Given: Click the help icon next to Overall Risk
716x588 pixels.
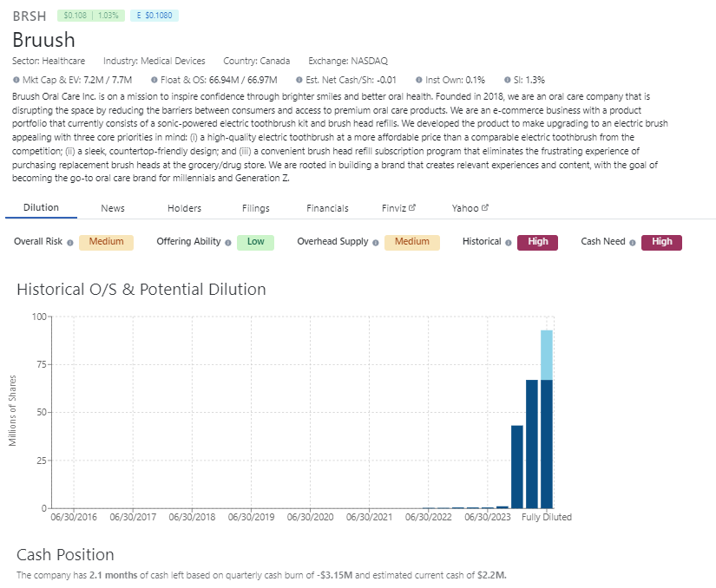Looking at the screenshot, I should coord(71,243).
